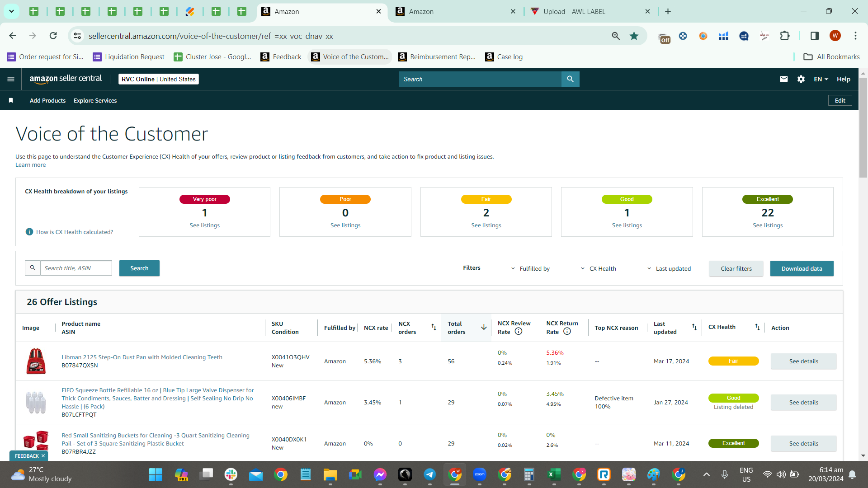The height and width of the screenshot is (488, 868).
Task: Sort by NCX orders column arrows
Action: [x=434, y=327]
